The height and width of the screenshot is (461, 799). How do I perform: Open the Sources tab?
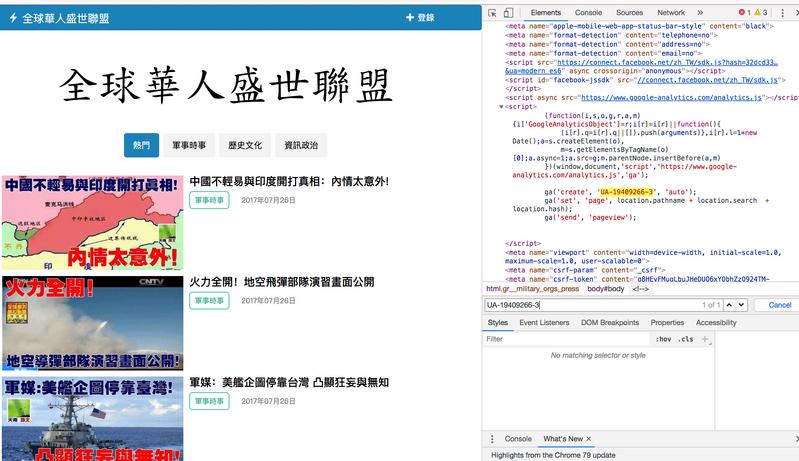[629, 13]
